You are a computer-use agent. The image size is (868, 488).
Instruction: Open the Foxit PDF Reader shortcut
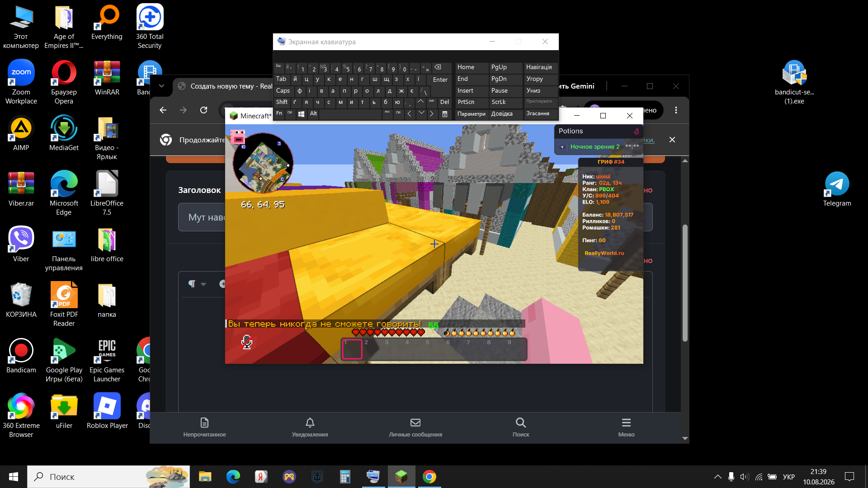pyautogui.click(x=64, y=305)
